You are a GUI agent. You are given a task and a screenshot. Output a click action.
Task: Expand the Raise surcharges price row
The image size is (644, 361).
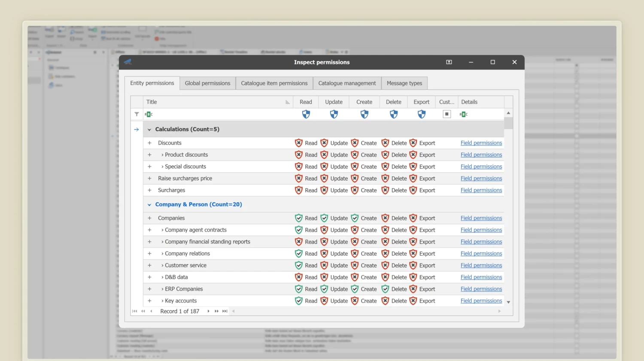tap(149, 178)
